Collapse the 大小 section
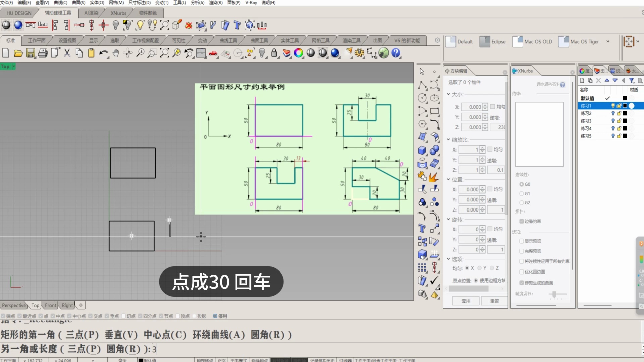This screenshot has height=362, width=644. click(448, 94)
